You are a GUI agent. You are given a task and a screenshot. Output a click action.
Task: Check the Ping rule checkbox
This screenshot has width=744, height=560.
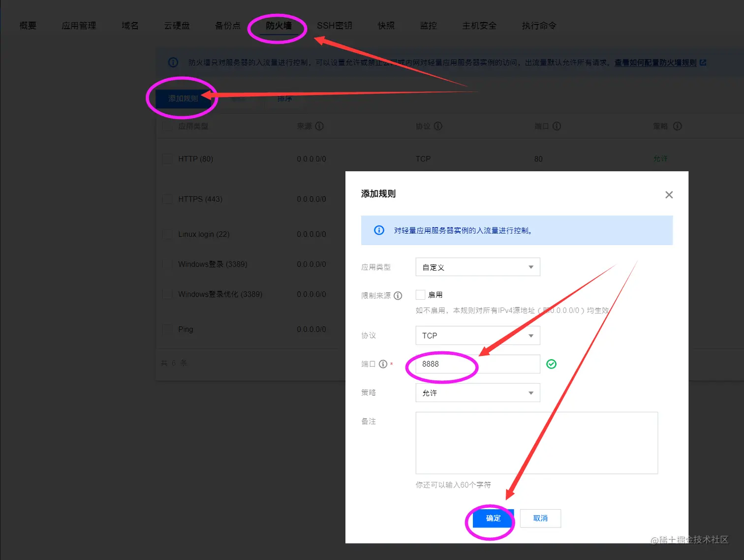click(167, 329)
